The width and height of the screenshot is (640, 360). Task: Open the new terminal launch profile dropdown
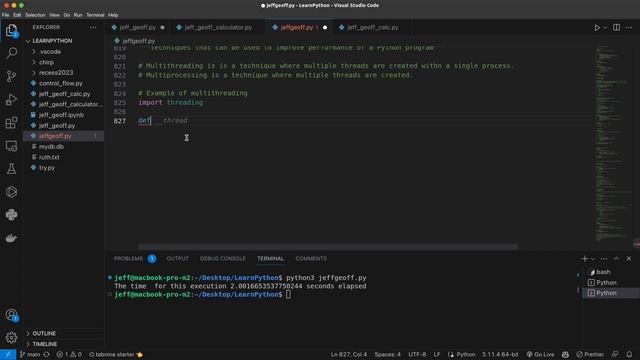click(x=593, y=259)
